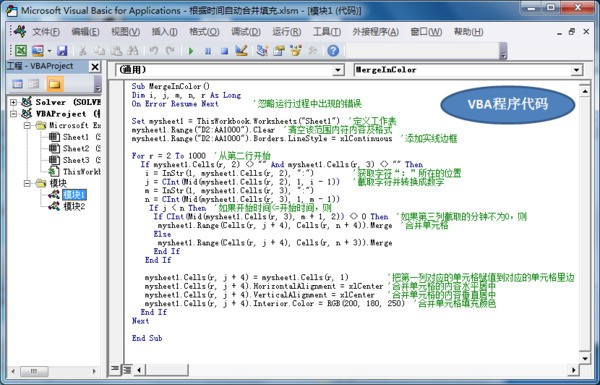
Task: Click Full Module View button
Action: pos(127,369)
